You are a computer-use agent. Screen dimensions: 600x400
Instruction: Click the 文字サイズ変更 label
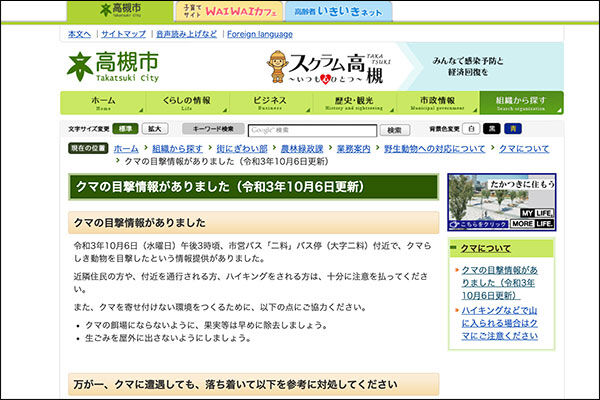coord(89,129)
